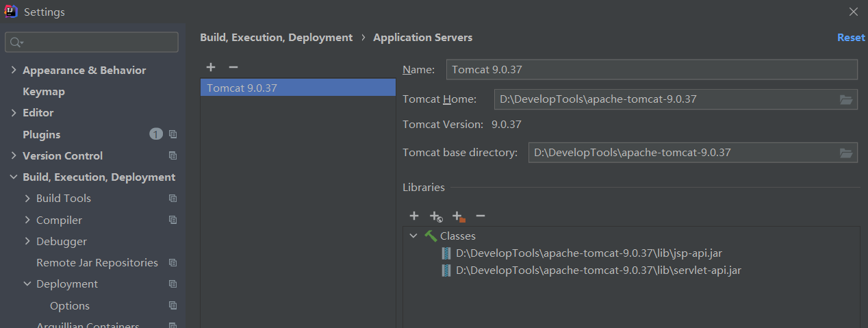
Task: Expand the Build Tools node
Action: tap(27, 199)
